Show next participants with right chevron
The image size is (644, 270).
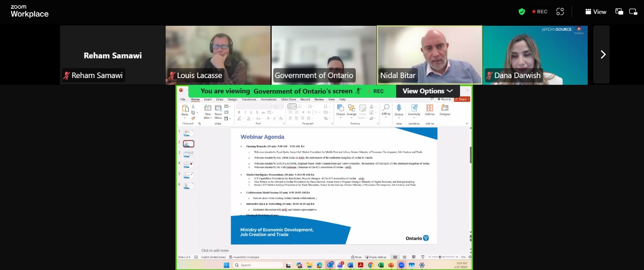(x=603, y=54)
